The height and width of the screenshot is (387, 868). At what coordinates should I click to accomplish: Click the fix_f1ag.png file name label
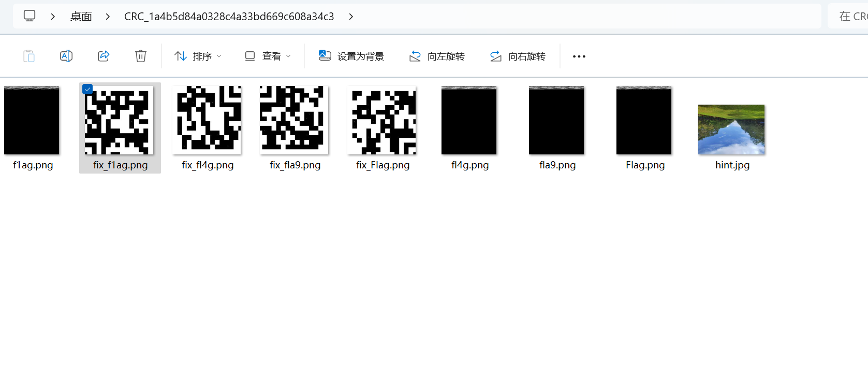120,165
